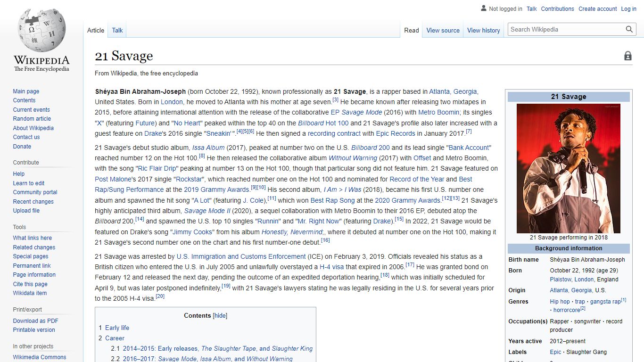Select the Read tab

click(x=412, y=30)
